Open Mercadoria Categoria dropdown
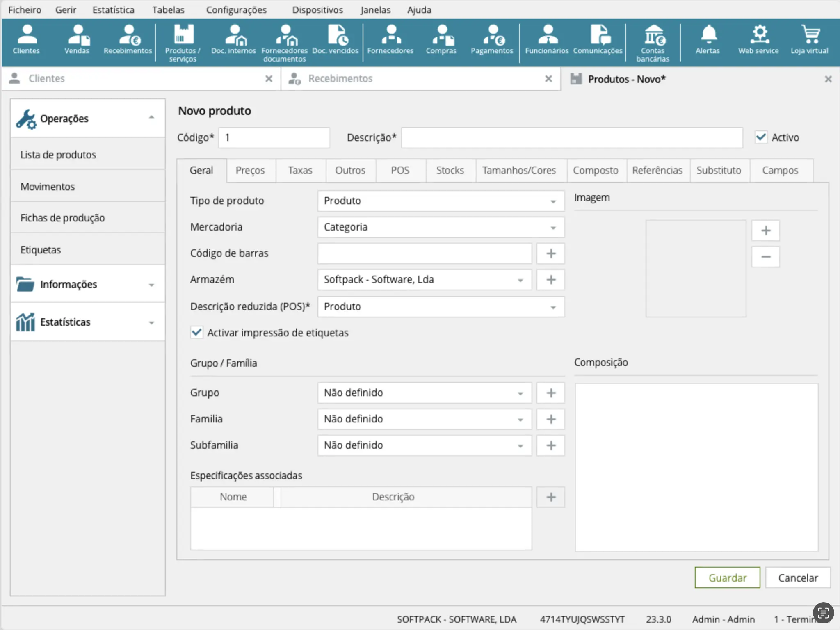The height and width of the screenshot is (630, 840). click(441, 227)
